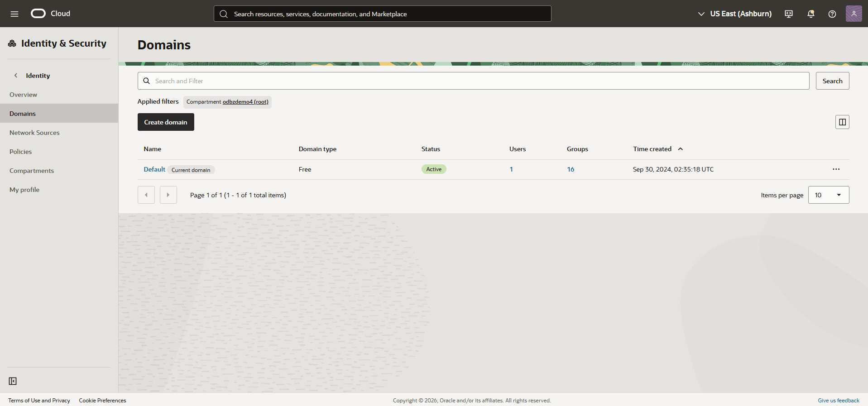Click the Active status badge
The width and height of the screenshot is (868, 406).
434,169
